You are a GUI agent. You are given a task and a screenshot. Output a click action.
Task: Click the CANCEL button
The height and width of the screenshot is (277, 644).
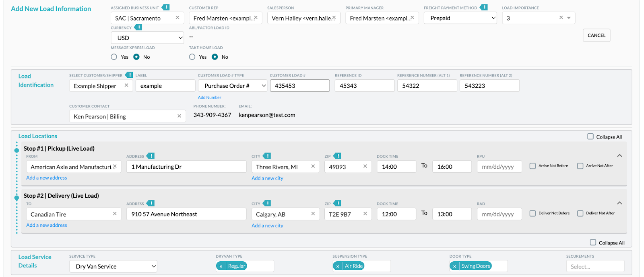597,35
